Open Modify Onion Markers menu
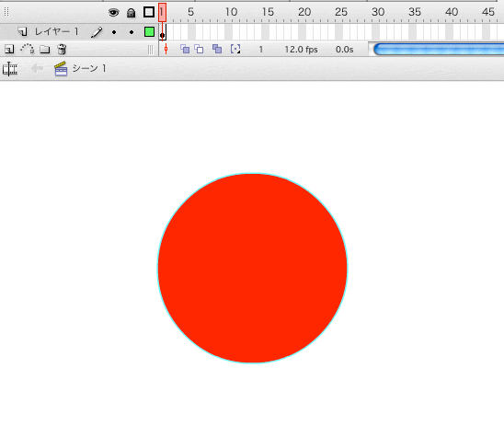This screenshot has width=504, height=448. (x=235, y=49)
